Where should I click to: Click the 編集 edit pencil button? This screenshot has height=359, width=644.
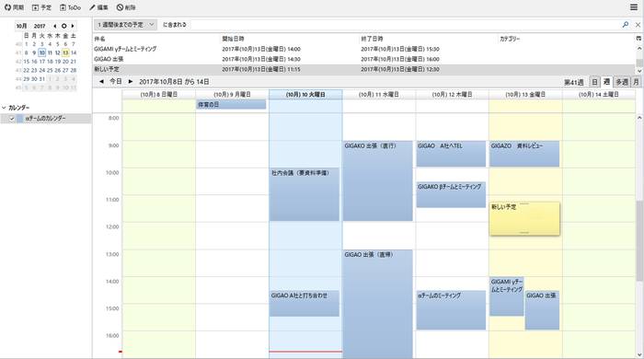point(98,7)
